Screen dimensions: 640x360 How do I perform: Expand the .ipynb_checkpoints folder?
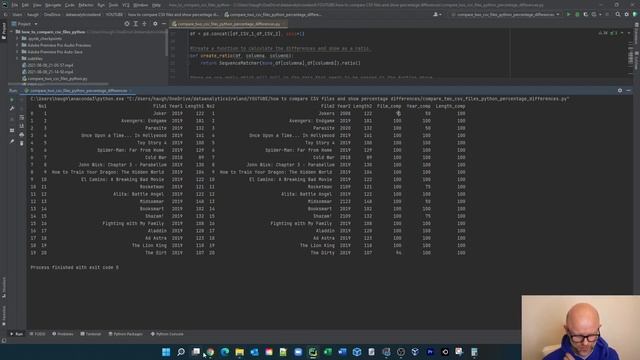(18, 39)
